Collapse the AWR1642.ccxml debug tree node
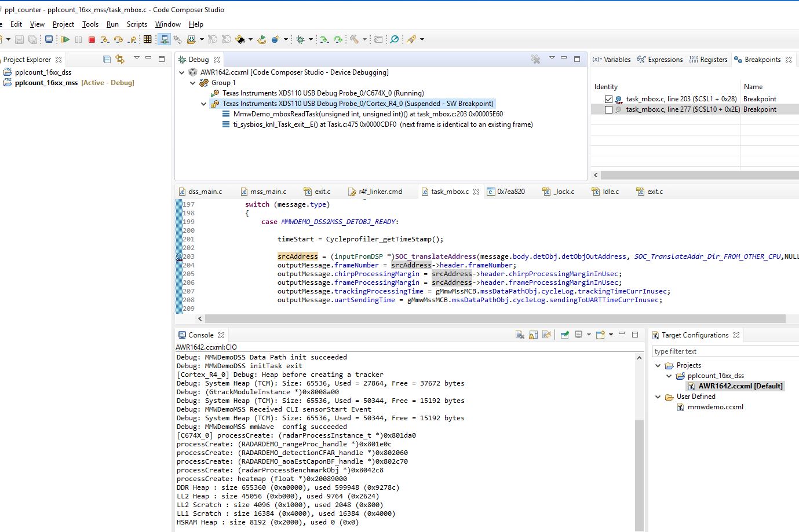The height and width of the screenshot is (532, 799). click(182, 72)
